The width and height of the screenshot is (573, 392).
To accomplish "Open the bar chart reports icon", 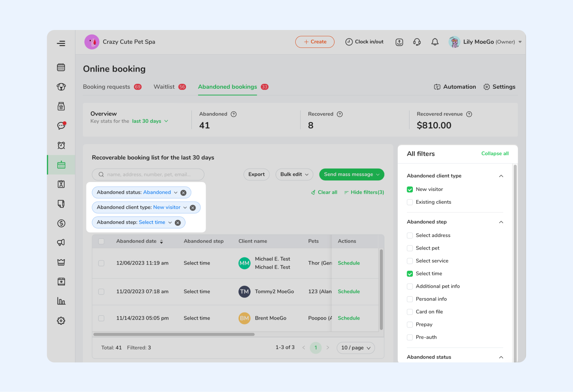I will 61,301.
